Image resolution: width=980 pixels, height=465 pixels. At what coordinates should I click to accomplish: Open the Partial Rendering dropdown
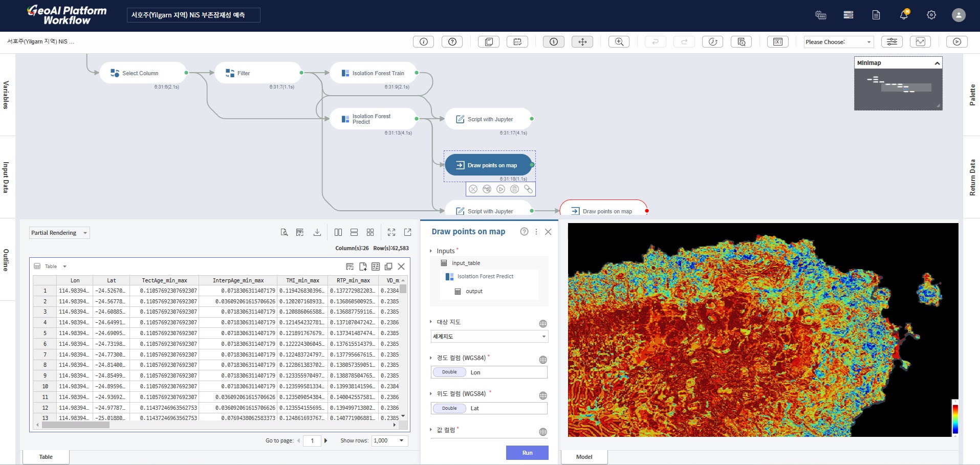click(59, 233)
